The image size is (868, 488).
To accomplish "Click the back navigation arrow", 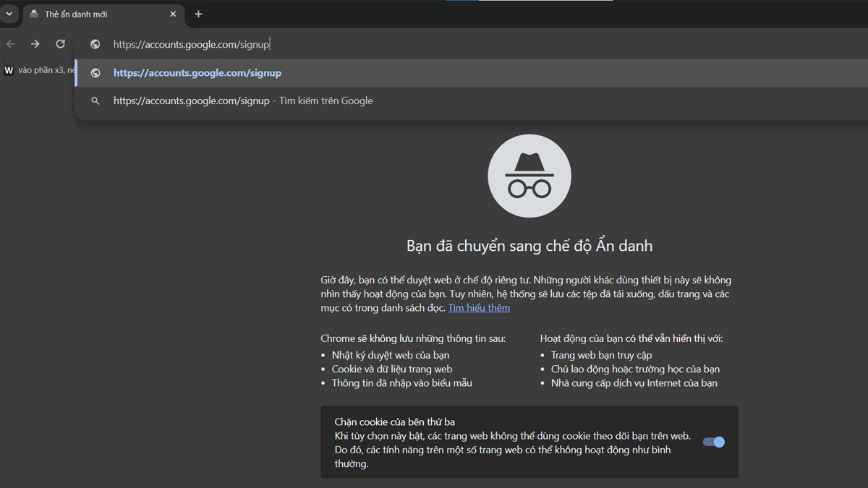I will (10, 43).
